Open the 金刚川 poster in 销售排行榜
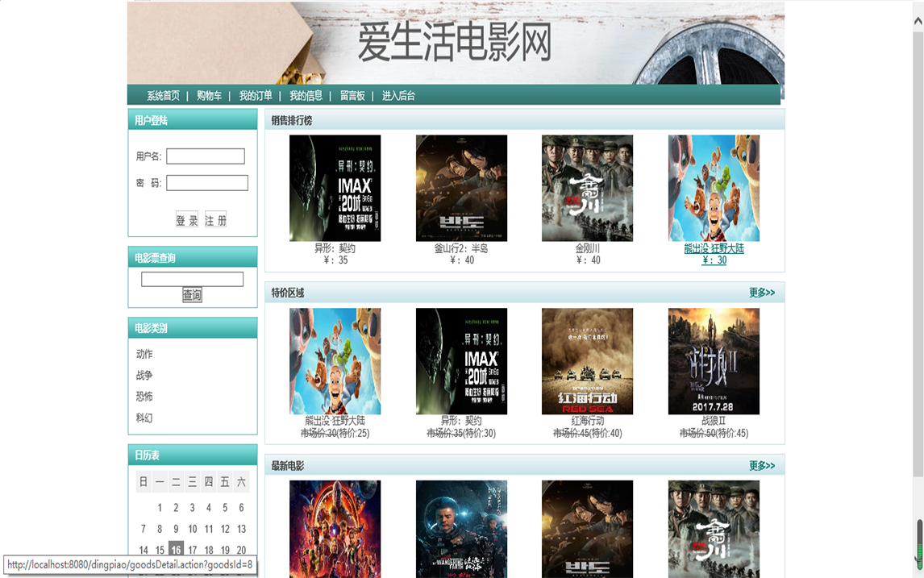Image resolution: width=924 pixels, height=578 pixels. [x=588, y=188]
